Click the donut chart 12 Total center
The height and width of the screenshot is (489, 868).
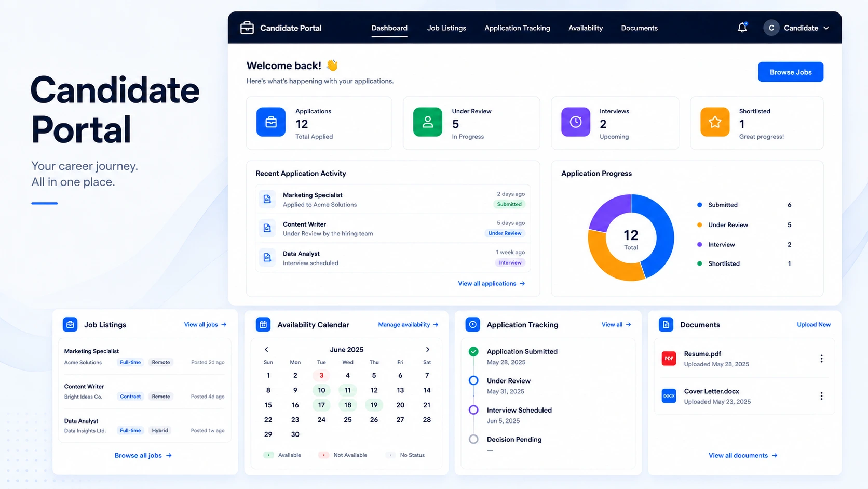631,239
